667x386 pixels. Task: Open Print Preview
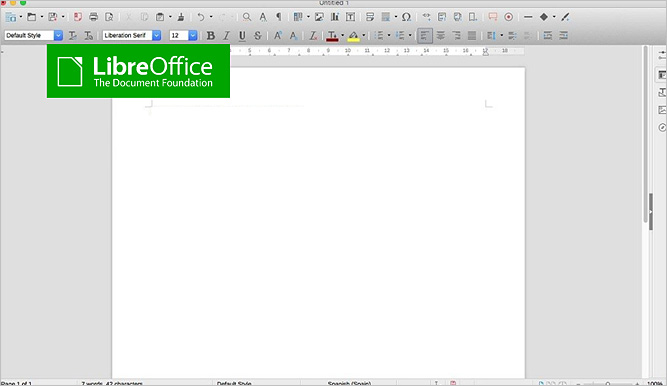coord(109,17)
